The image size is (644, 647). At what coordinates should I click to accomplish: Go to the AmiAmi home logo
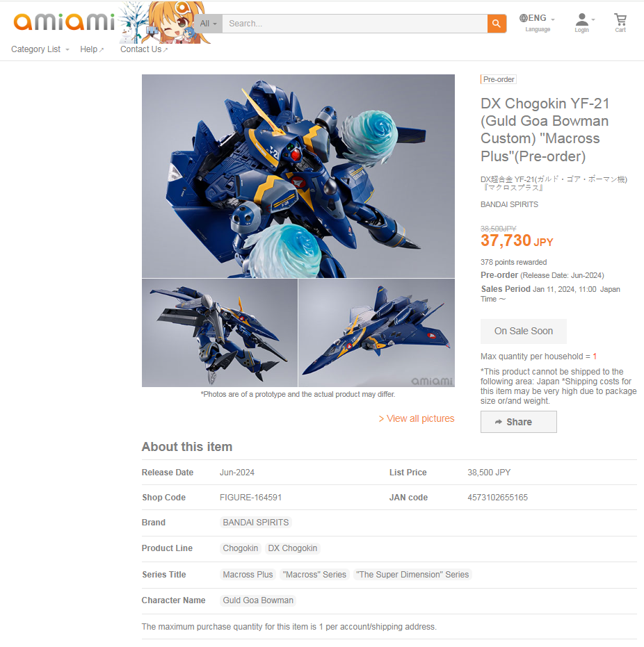click(x=63, y=22)
